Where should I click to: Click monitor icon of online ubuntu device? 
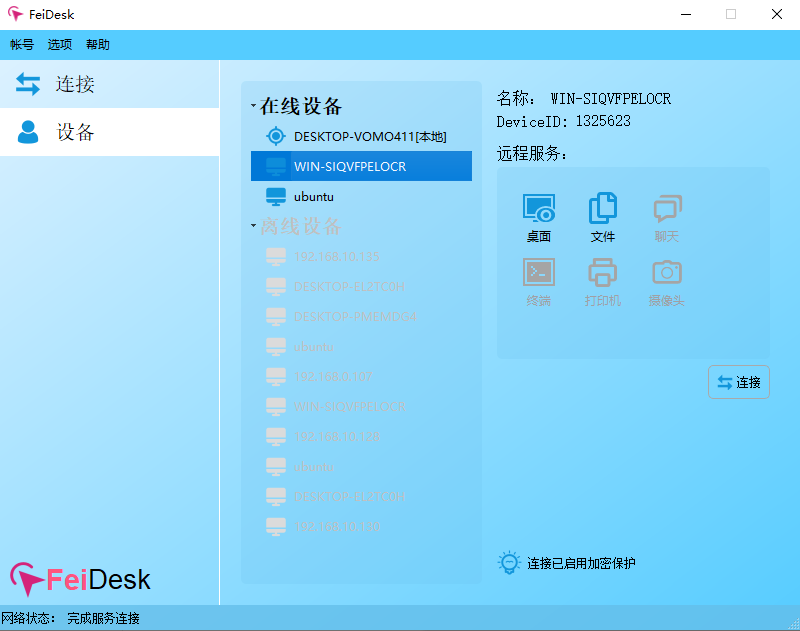tap(276, 196)
